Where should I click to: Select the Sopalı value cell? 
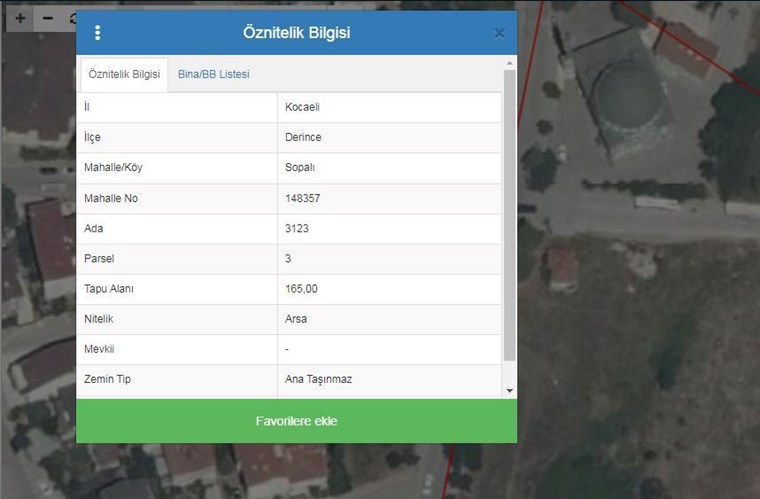pos(389,168)
